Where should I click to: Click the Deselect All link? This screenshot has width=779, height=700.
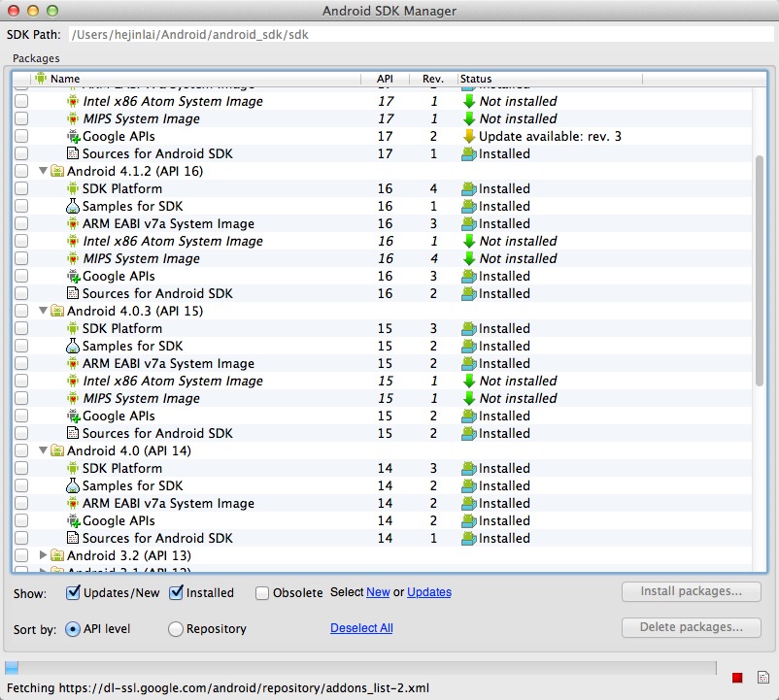pos(361,627)
